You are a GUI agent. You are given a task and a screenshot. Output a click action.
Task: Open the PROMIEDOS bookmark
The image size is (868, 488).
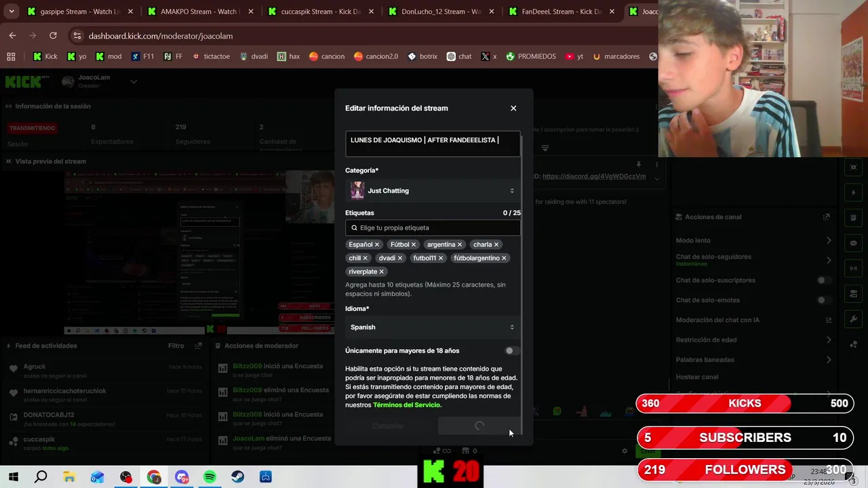[x=530, y=57]
